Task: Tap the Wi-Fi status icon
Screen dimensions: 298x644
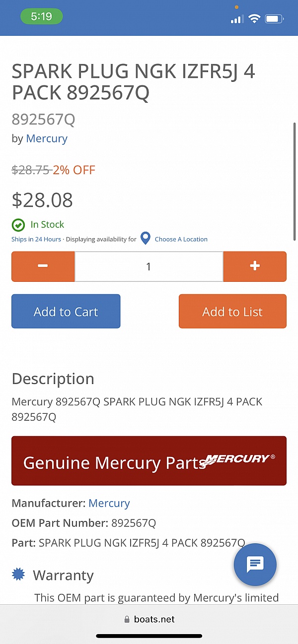Action: tap(255, 19)
